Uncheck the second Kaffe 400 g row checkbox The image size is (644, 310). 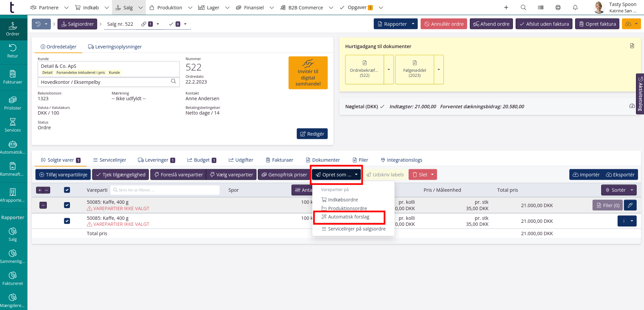pyautogui.click(x=67, y=221)
